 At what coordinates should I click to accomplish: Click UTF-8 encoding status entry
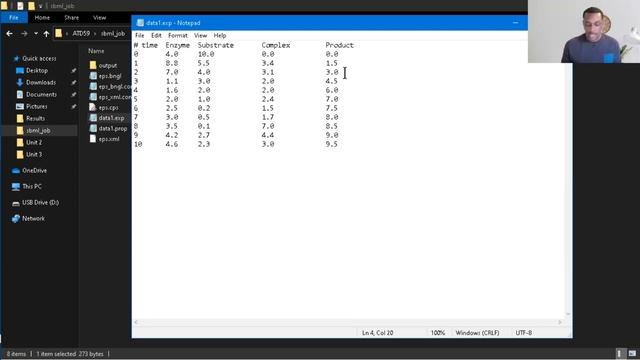(523, 333)
